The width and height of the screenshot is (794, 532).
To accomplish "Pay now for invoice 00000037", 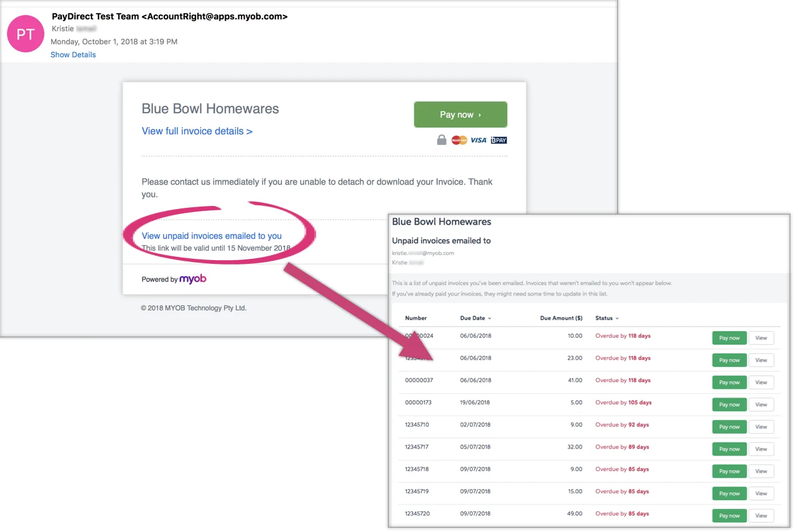I will [x=729, y=382].
